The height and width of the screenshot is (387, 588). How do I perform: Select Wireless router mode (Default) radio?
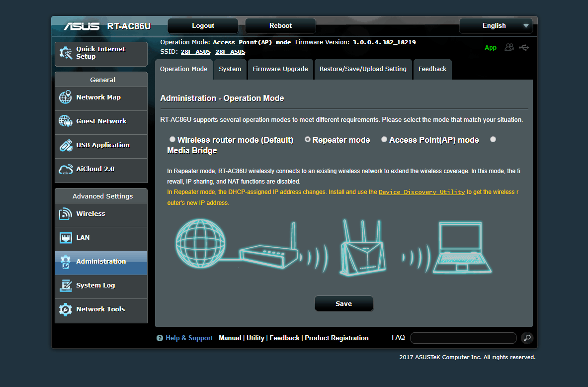pyautogui.click(x=172, y=139)
